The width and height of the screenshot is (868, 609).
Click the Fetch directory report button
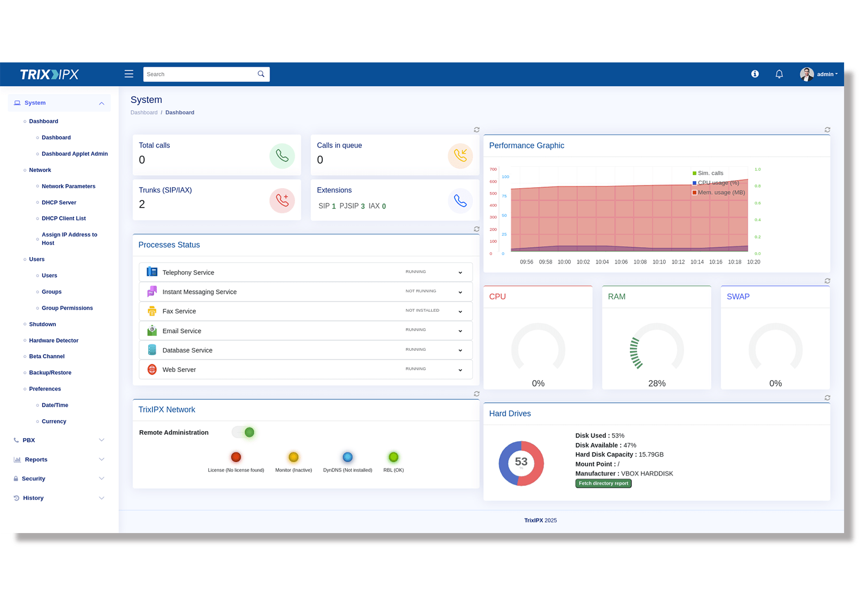(603, 483)
